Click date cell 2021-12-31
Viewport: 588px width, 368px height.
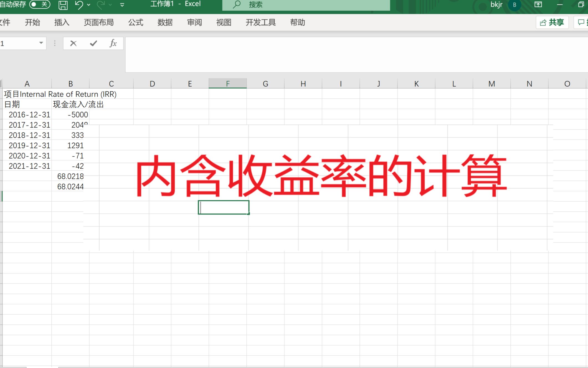[27, 166]
